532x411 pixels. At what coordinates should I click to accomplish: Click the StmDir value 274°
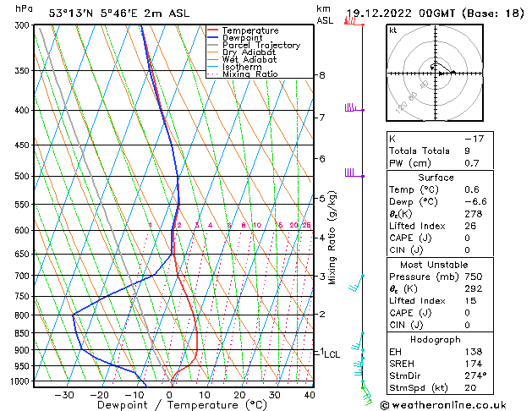point(475,375)
